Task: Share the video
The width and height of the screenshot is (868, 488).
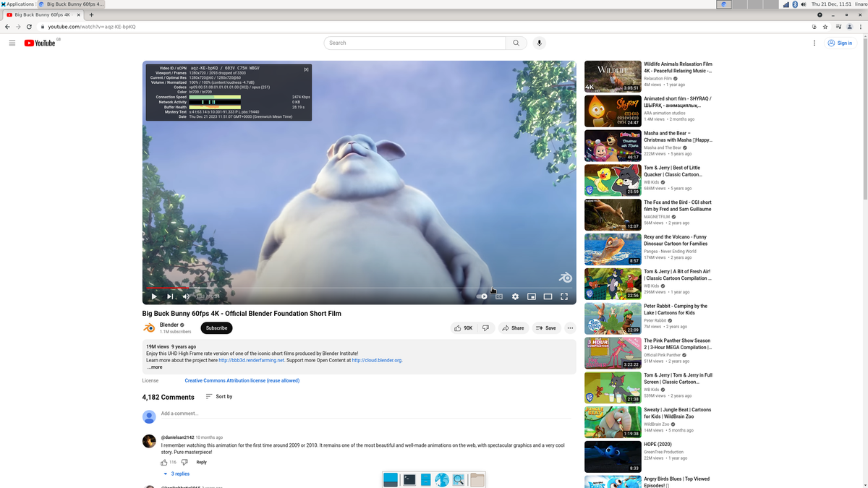Action: pos(513,328)
